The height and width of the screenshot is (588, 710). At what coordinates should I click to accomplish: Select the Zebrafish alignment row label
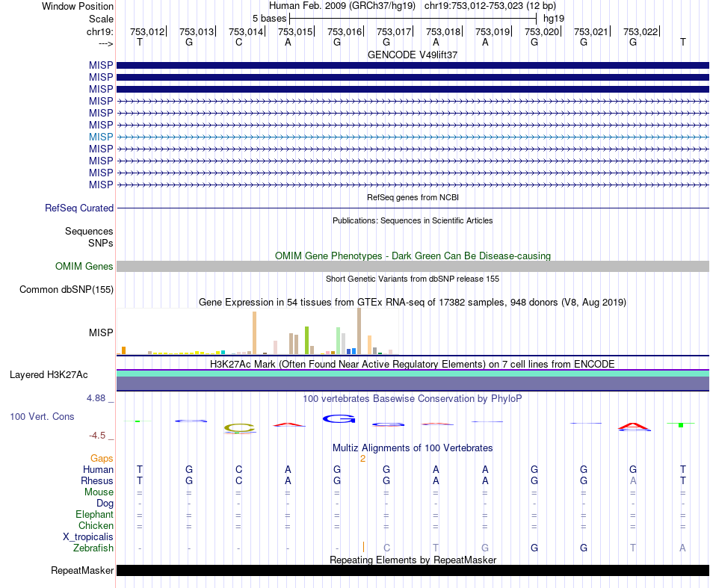coord(93,548)
